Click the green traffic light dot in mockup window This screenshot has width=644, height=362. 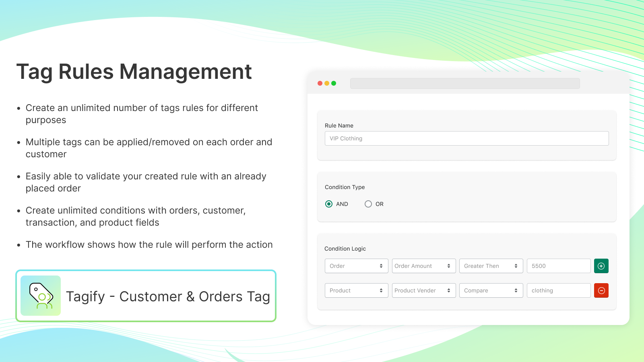(333, 83)
